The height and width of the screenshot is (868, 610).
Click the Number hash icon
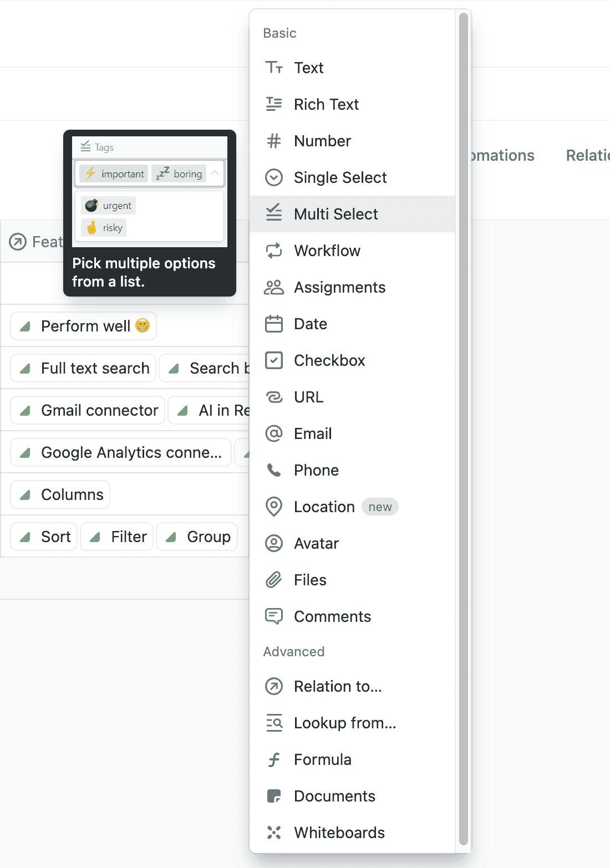[x=274, y=141]
